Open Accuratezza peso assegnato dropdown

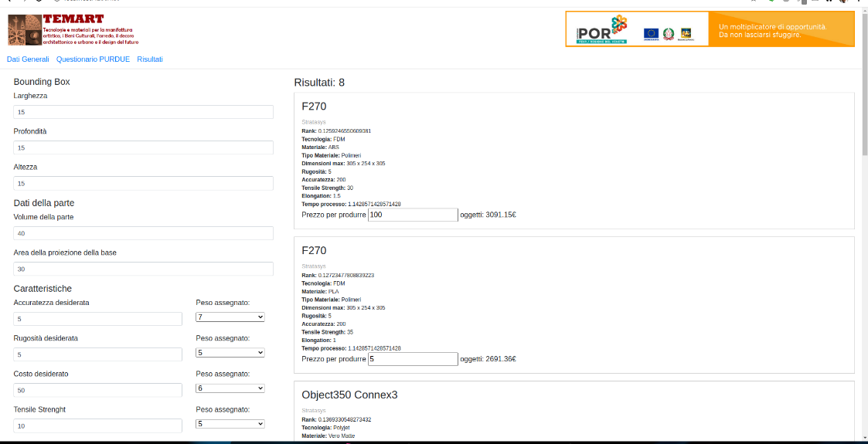(x=230, y=317)
